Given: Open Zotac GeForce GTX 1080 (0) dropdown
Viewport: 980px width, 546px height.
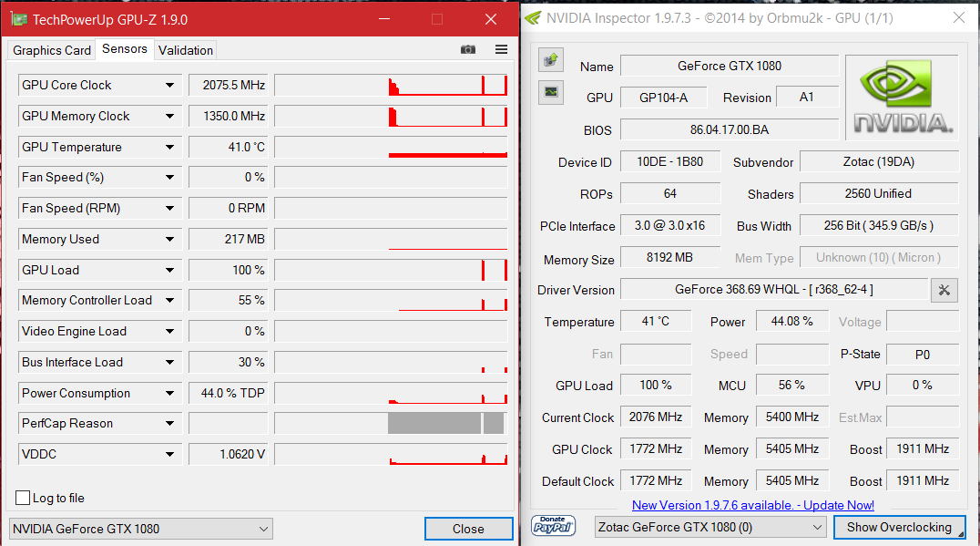Looking at the screenshot, I should coord(710,527).
